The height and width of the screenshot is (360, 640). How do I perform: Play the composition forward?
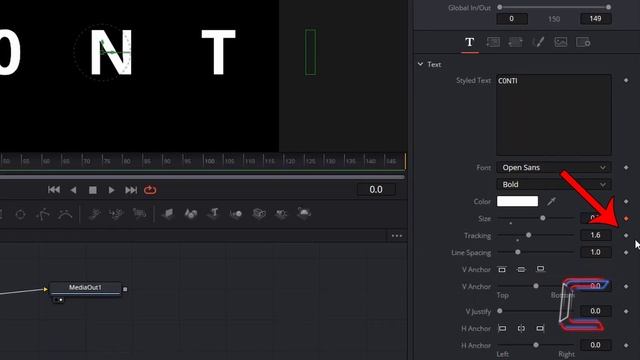click(x=111, y=190)
